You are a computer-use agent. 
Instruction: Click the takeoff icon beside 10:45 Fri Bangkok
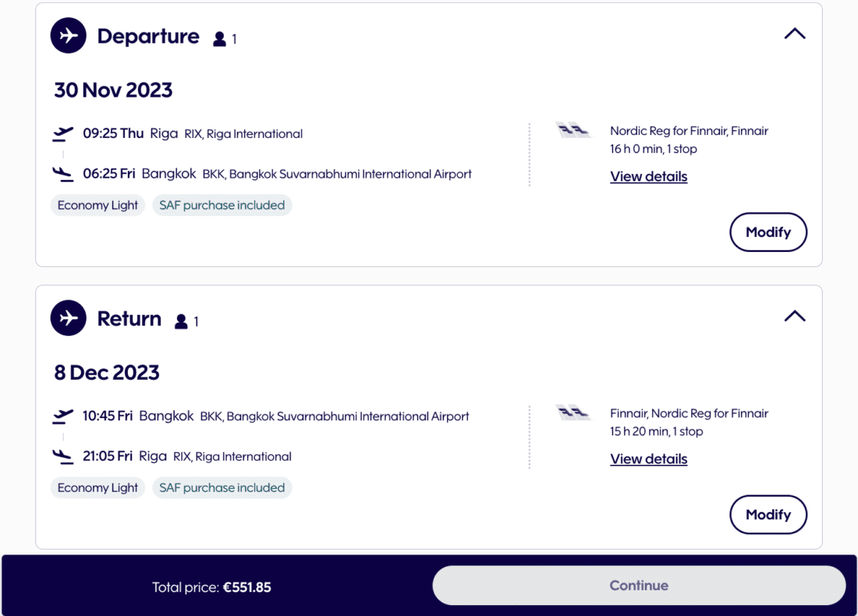tap(63, 416)
